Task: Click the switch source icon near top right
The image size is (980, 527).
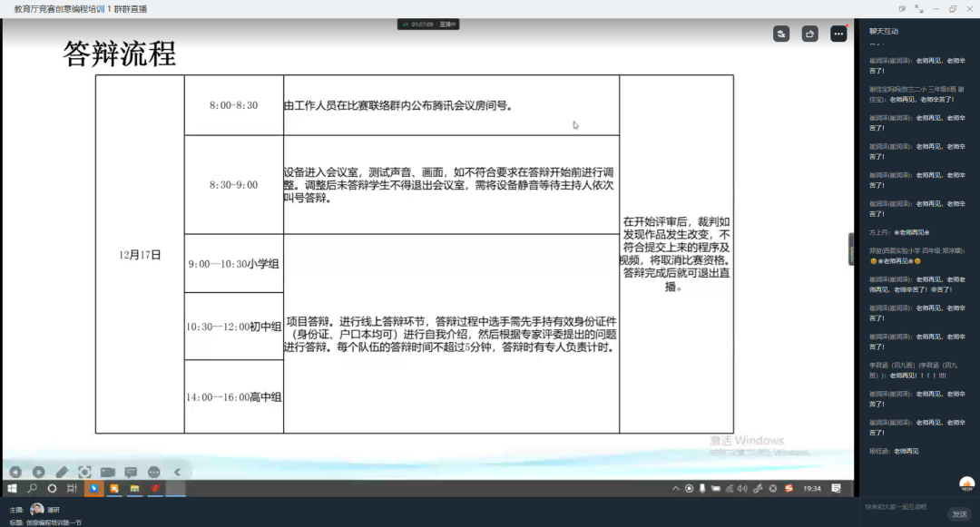Action: [781, 34]
